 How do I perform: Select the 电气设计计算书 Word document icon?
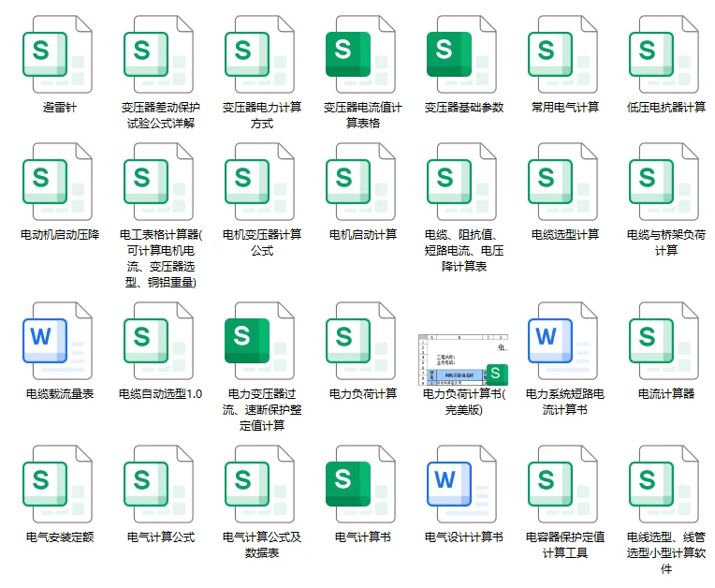(x=462, y=484)
